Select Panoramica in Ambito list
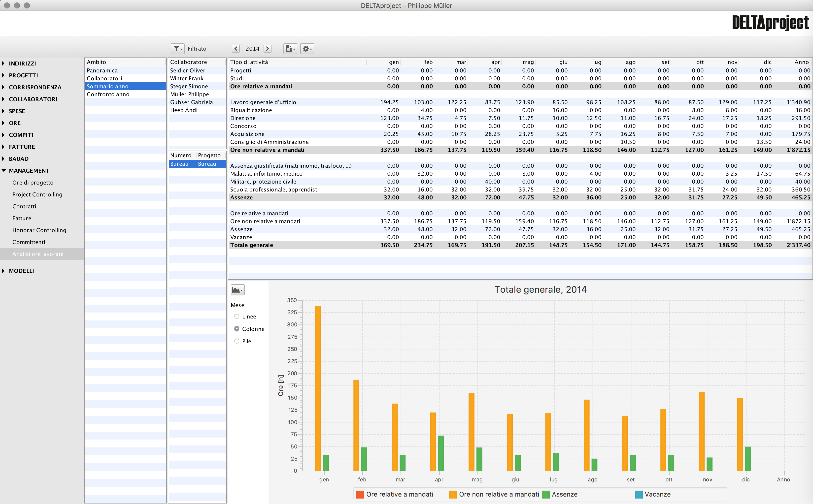The width and height of the screenshot is (813, 504). click(x=125, y=70)
